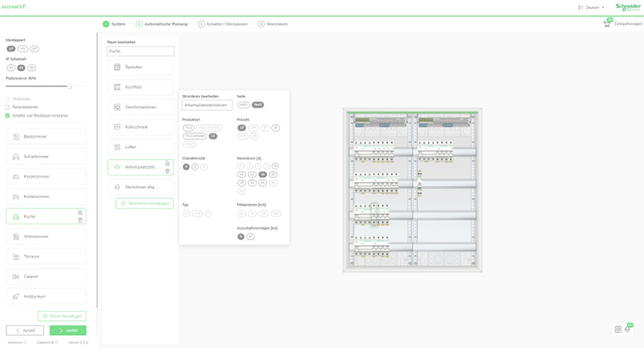Click the Wohnzimmer room icon
The height and width of the screenshot is (363, 644).
16,236
